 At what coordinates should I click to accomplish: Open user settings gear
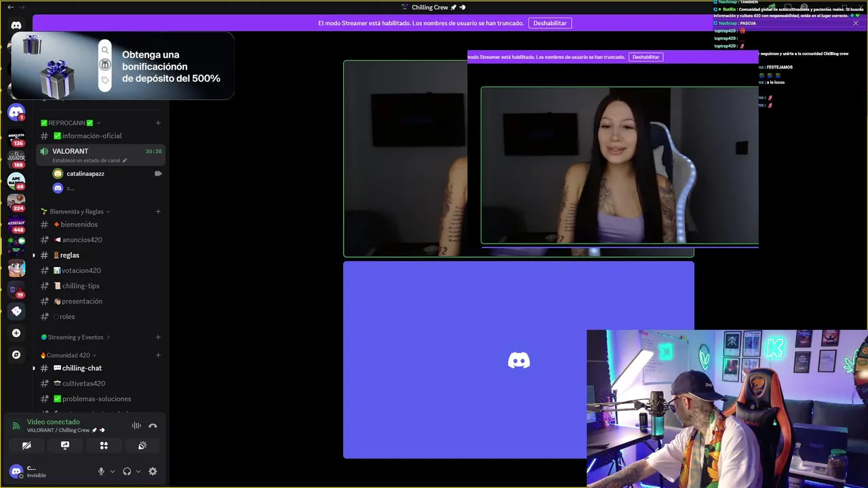153,471
